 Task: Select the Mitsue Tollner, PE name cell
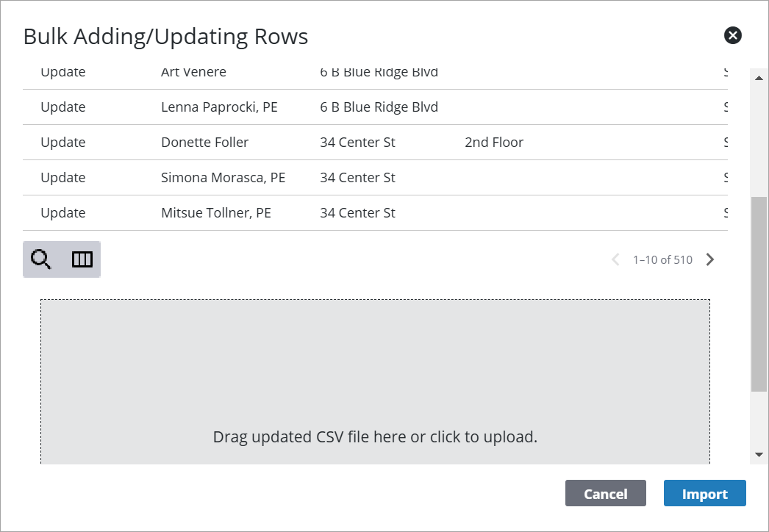216,213
